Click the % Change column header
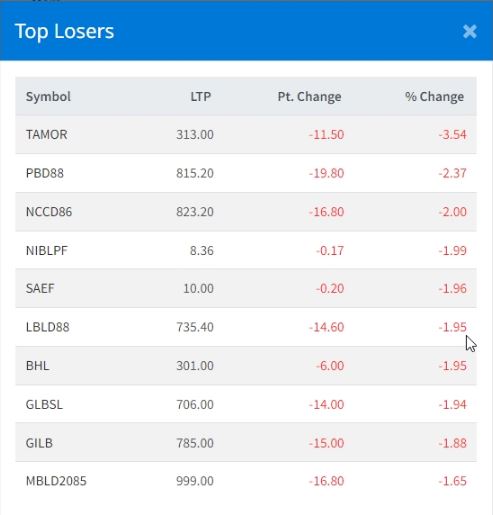The width and height of the screenshot is (493, 515). (434, 97)
